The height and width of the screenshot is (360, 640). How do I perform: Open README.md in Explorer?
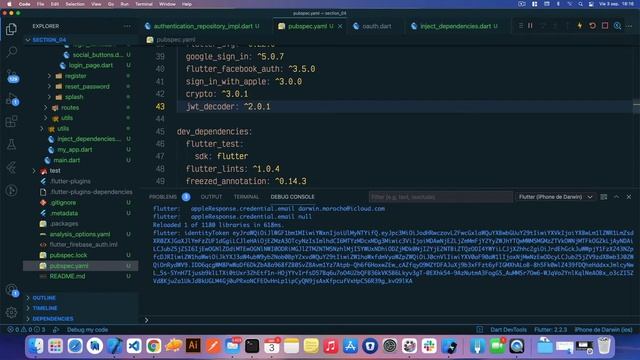coord(67,276)
